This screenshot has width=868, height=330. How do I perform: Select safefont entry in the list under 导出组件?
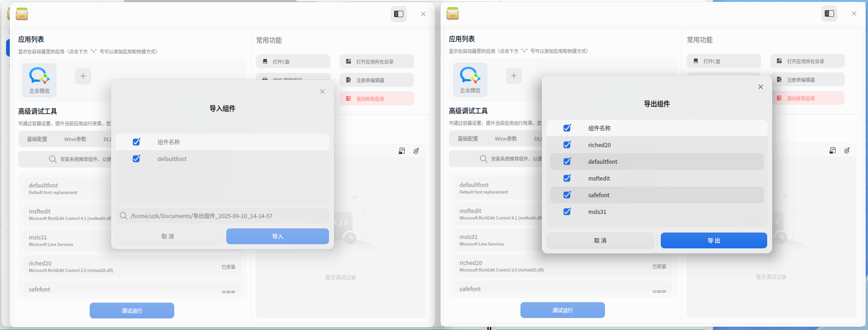point(563,288)
